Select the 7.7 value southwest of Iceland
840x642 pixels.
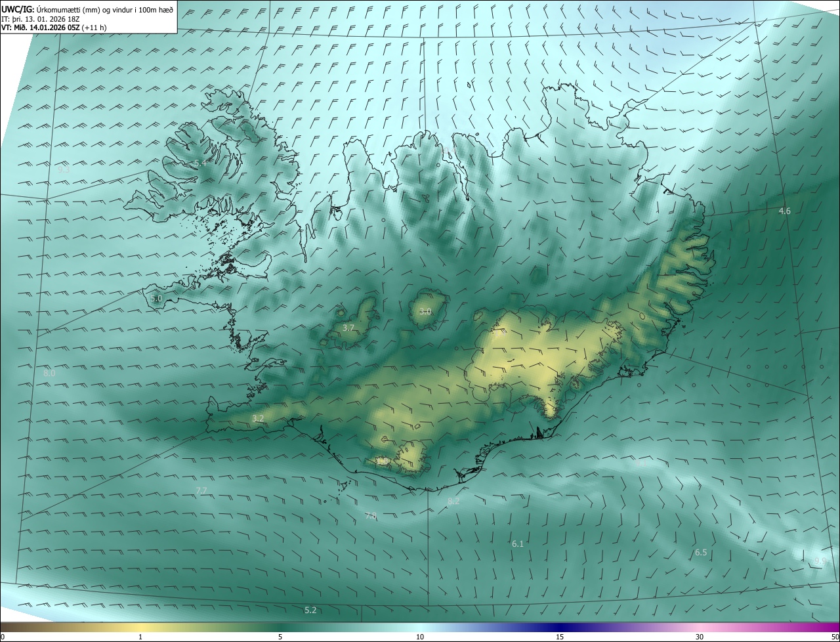click(201, 490)
